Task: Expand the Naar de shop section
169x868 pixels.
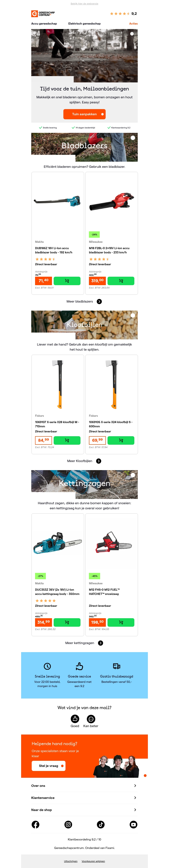Action: point(84,810)
